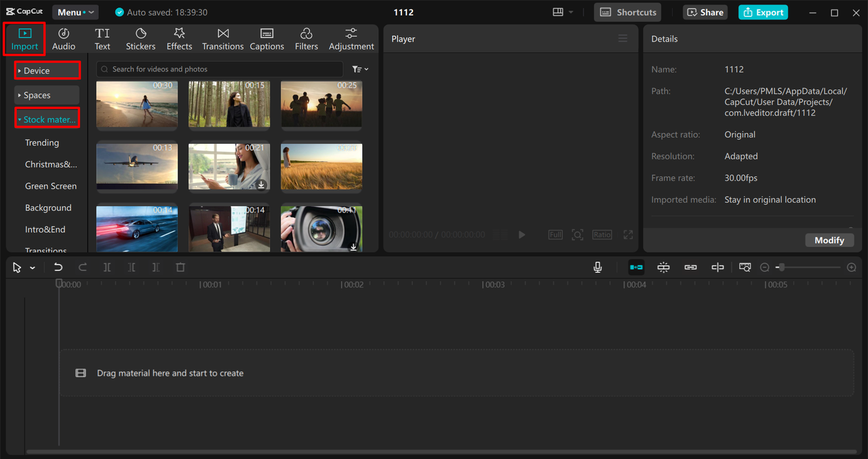Click the timeline zoom slider
Viewport: 868px width, 459px height.
tap(808, 268)
